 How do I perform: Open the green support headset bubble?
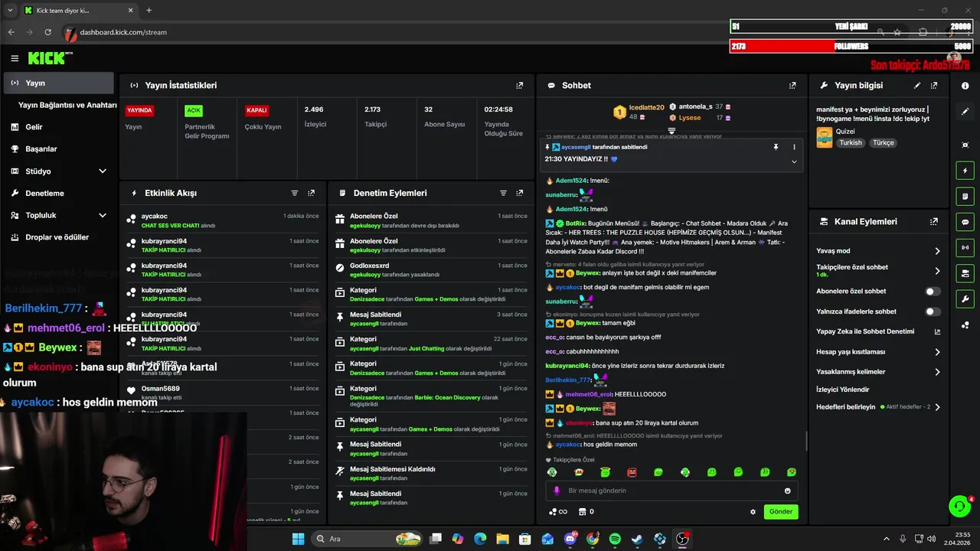click(x=959, y=506)
